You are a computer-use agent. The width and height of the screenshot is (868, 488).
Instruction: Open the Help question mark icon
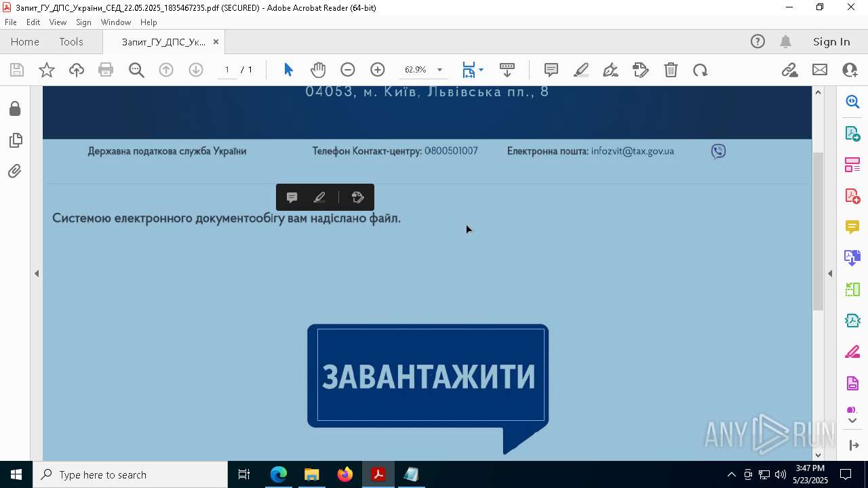[757, 41]
